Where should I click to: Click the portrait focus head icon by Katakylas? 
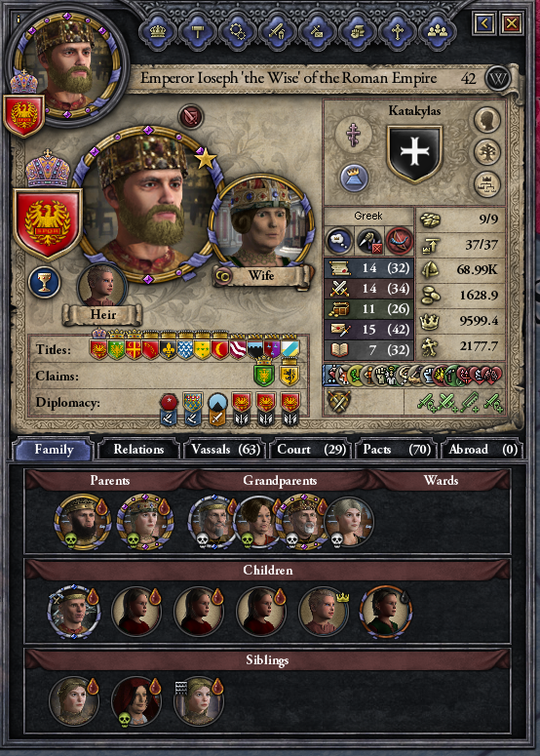tap(487, 120)
